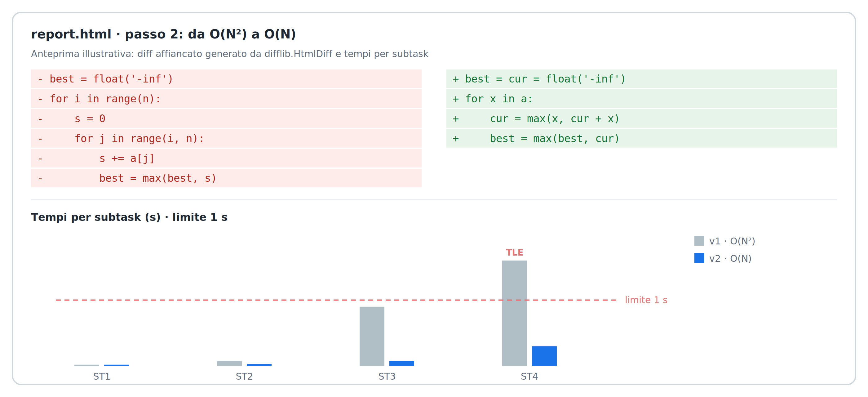Image resolution: width=868 pixels, height=397 pixels.
Task: Click the blue v2 O(N) legend swatch
Action: pos(699,258)
